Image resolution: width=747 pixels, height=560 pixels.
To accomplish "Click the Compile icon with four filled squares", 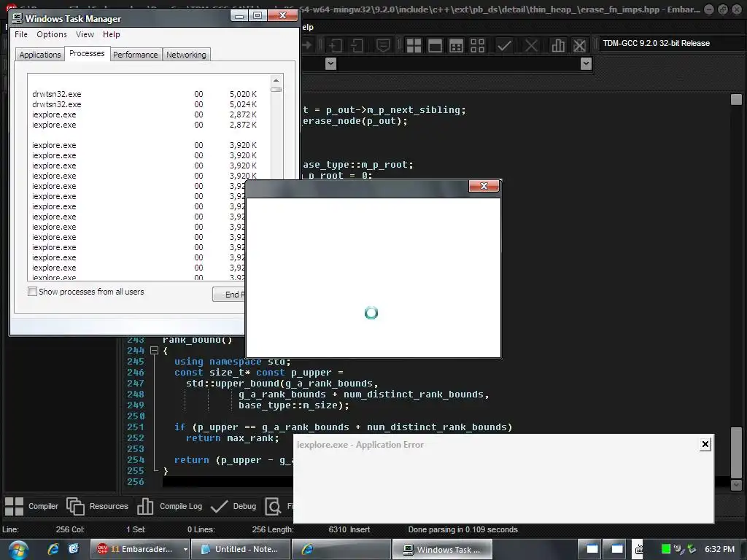I will click(x=414, y=46).
